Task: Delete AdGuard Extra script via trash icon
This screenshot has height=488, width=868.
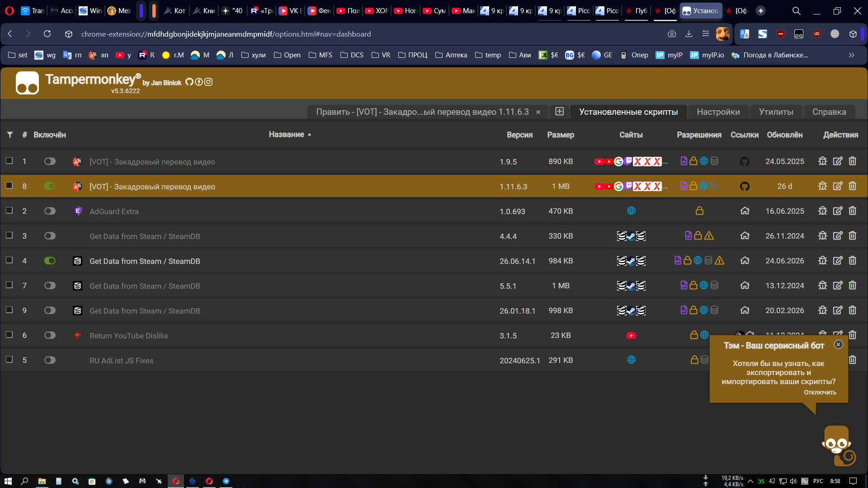Action: pyautogui.click(x=853, y=211)
